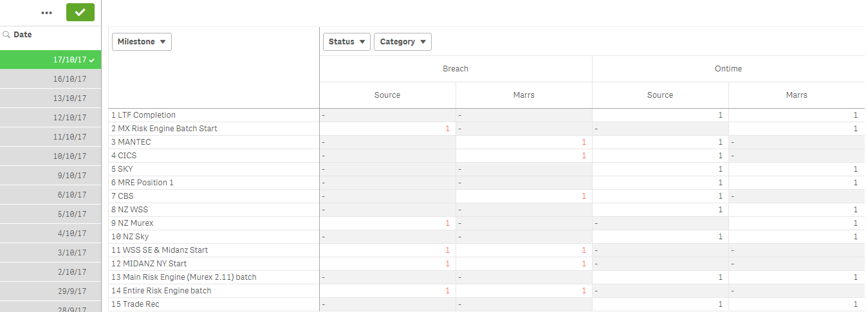Open the Status dimension dropdown
The width and height of the screenshot is (868, 312).
(x=346, y=42)
